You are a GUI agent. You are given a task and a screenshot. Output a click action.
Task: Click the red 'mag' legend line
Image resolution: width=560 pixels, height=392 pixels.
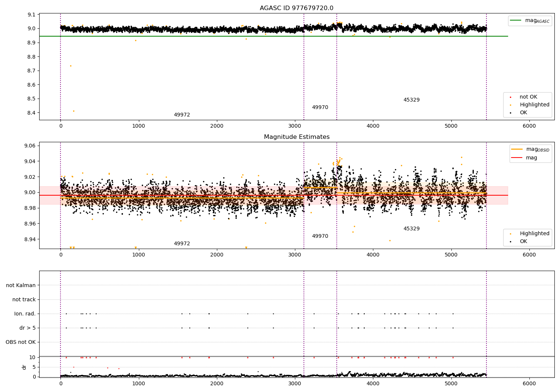click(517, 158)
